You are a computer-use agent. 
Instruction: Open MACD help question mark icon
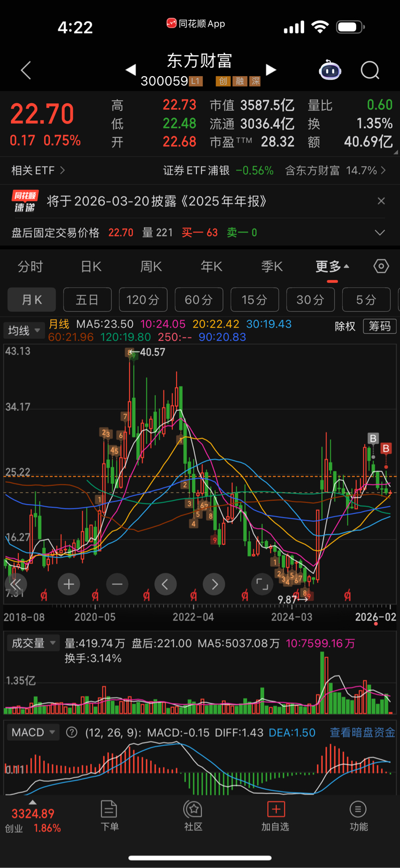point(72,732)
